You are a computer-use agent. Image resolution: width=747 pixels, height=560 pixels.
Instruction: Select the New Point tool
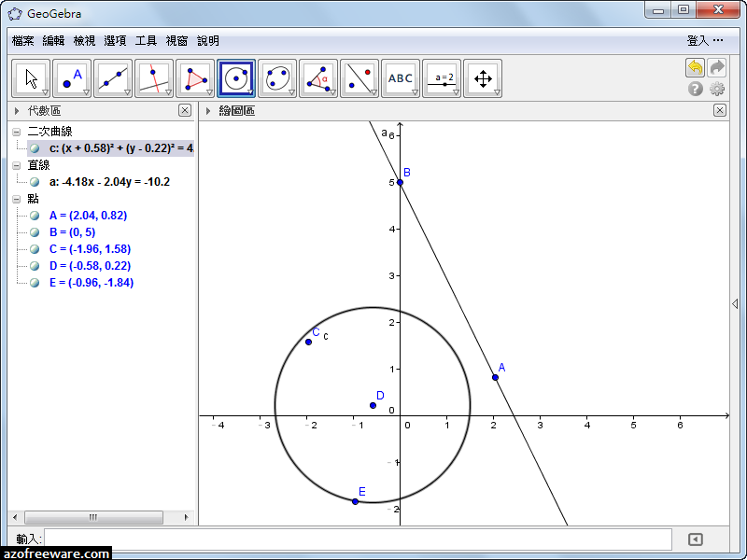tap(72, 78)
